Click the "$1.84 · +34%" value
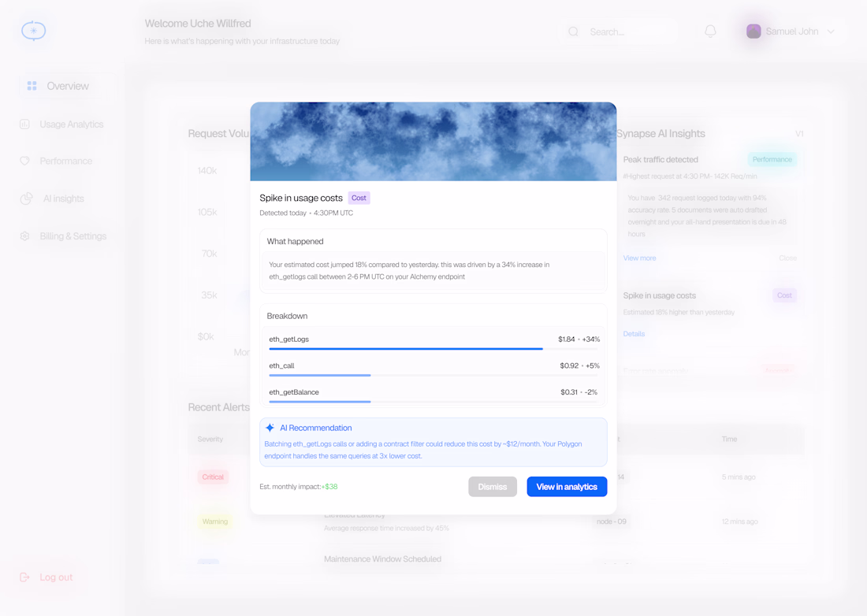This screenshot has height=616, width=867. (x=579, y=340)
